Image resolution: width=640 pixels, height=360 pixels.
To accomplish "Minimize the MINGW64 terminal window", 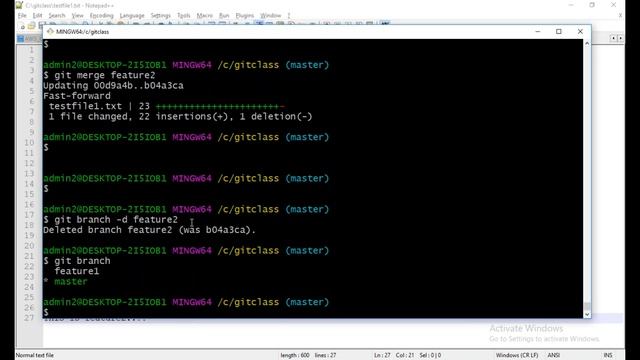I will pyautogui.click(x=538, y=31).
